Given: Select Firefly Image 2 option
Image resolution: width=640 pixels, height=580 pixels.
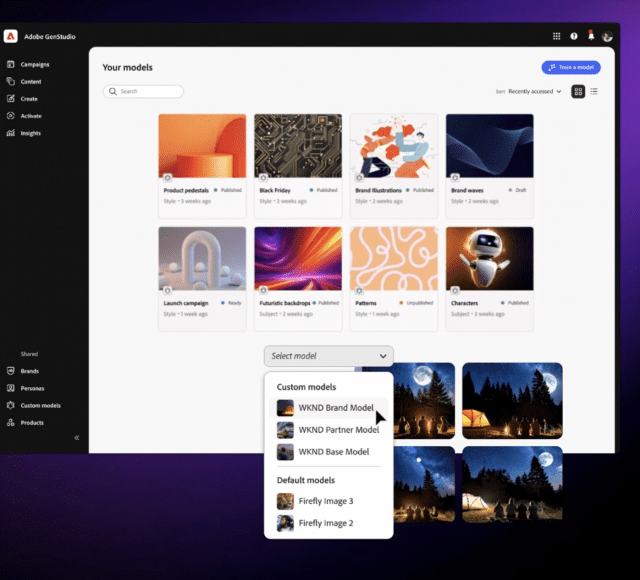Looking at the screenshot, I should (329, 523).
